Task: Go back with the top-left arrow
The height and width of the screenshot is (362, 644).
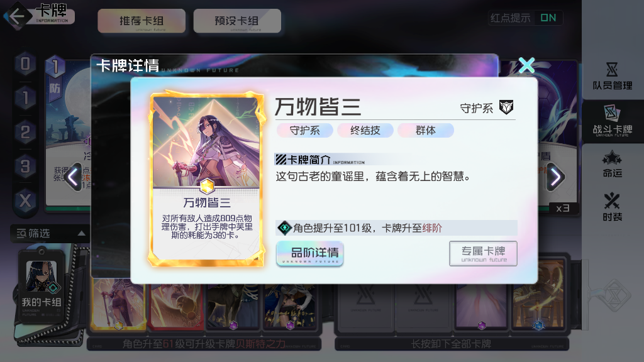Action: tap(16, 17)
